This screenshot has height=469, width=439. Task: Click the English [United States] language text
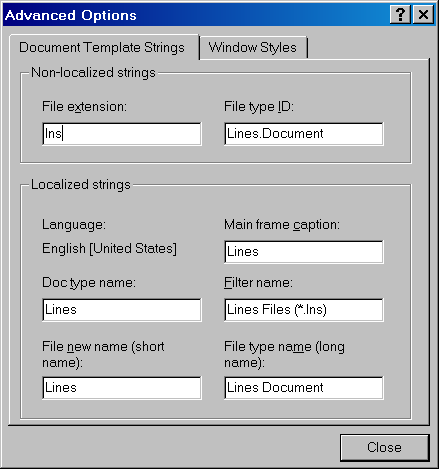pyautogui.click(x=109, y=249)
